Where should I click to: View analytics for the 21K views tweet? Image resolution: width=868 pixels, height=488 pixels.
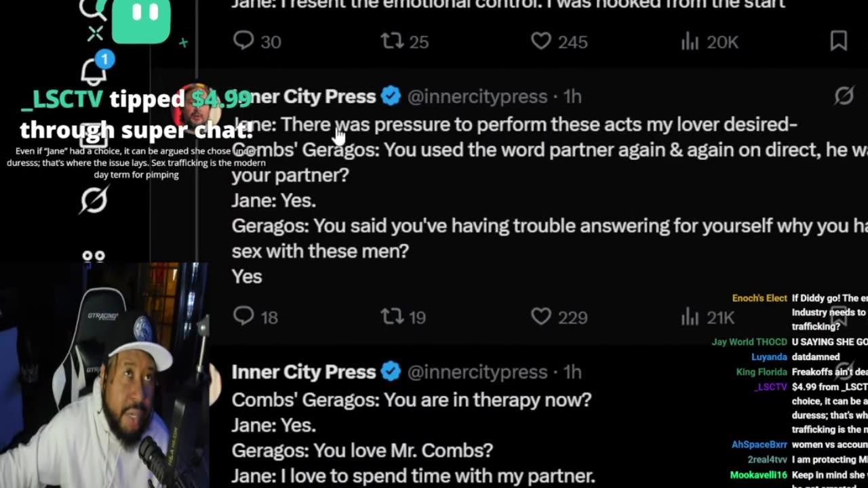[x=690, y=317]
